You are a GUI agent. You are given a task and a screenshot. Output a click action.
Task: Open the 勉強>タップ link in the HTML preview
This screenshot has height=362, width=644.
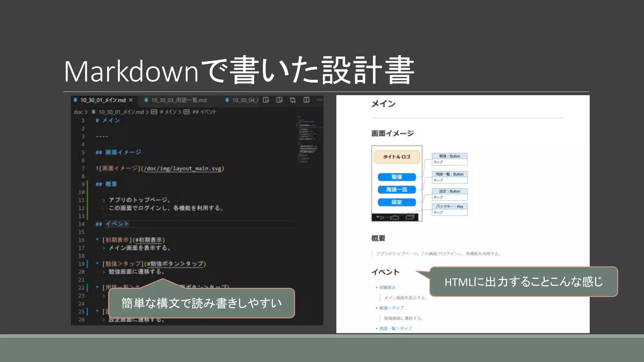coord(391,308)
